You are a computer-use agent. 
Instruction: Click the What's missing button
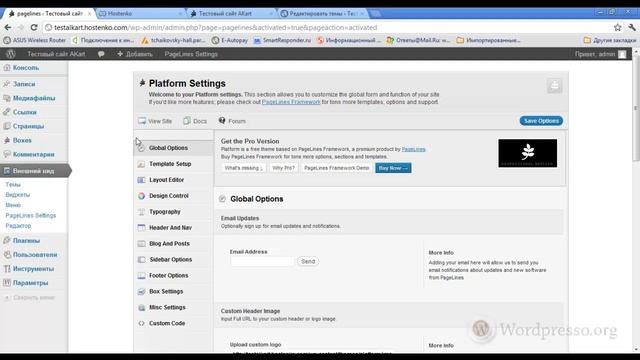click(x=244, y=168)
